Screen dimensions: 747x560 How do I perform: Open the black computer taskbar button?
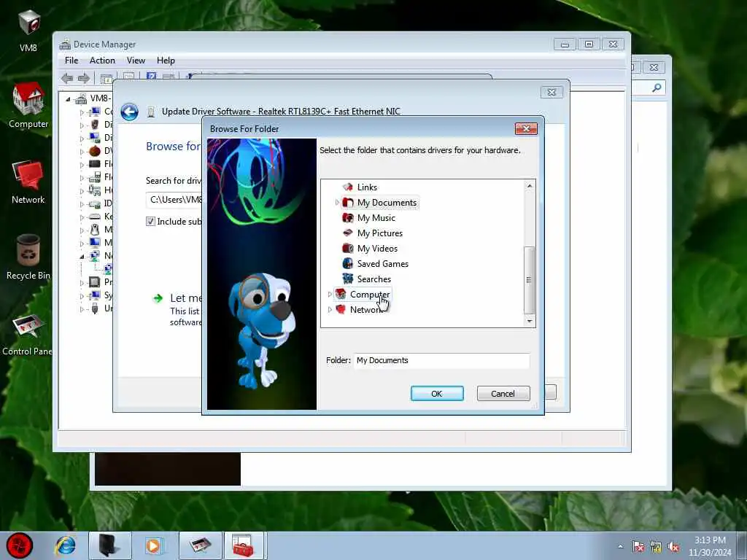[x=109, y=545]
